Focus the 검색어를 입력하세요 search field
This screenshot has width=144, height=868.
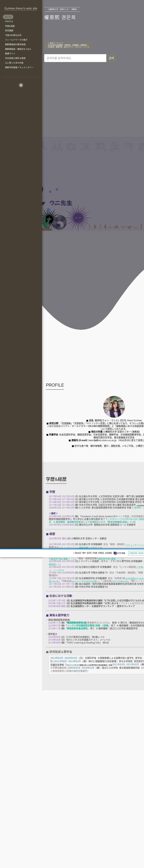[x=75, y=58]
